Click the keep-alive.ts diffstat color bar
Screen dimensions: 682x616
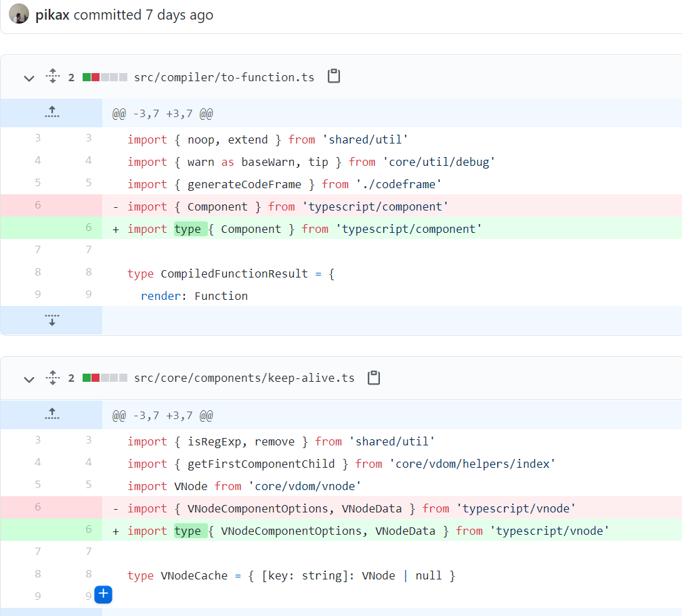[x=104, y=378]
